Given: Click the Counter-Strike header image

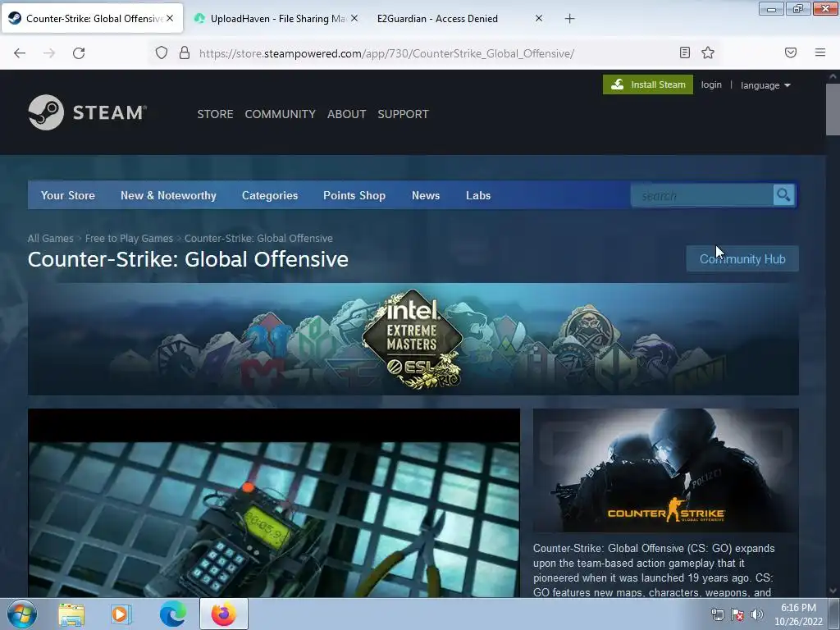Looking at the screenshot, I should point(666,470).
